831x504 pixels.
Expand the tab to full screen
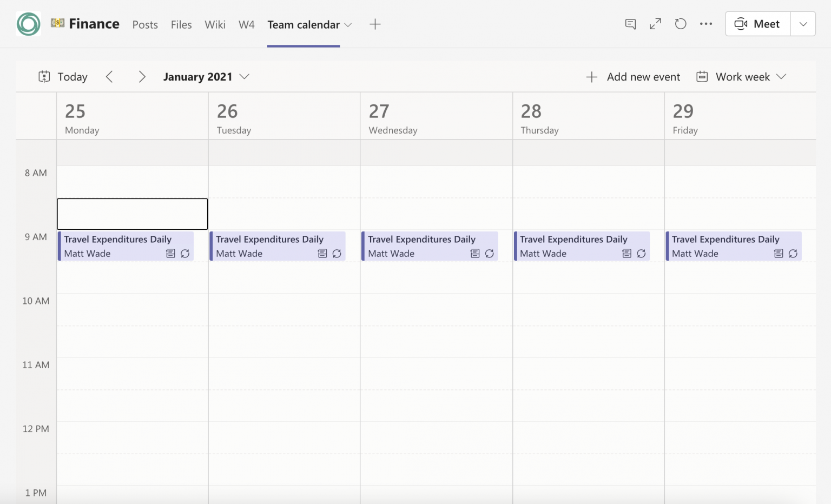(655, 24)
